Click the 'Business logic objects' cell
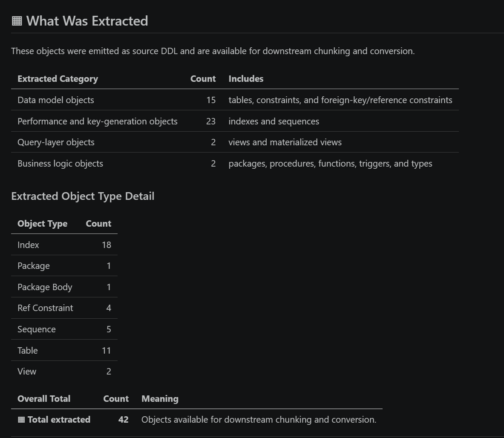This screenshot has width=504, height=438. click(60, 163)
